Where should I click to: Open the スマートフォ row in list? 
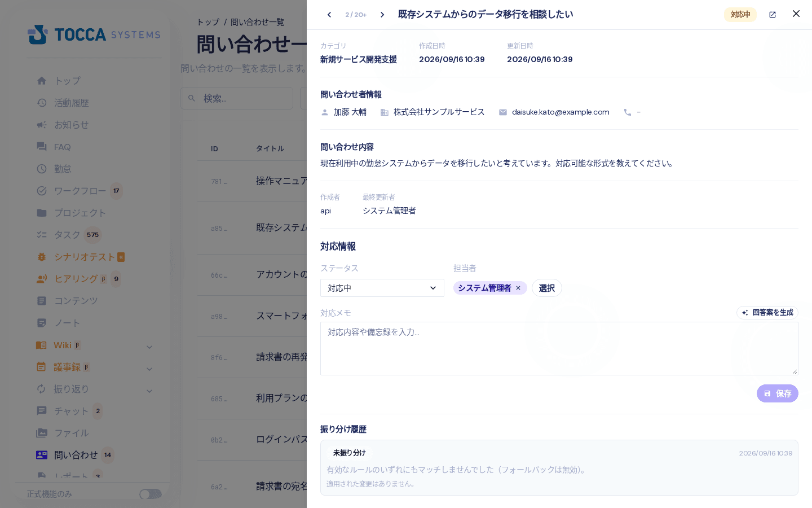(252, 316)
